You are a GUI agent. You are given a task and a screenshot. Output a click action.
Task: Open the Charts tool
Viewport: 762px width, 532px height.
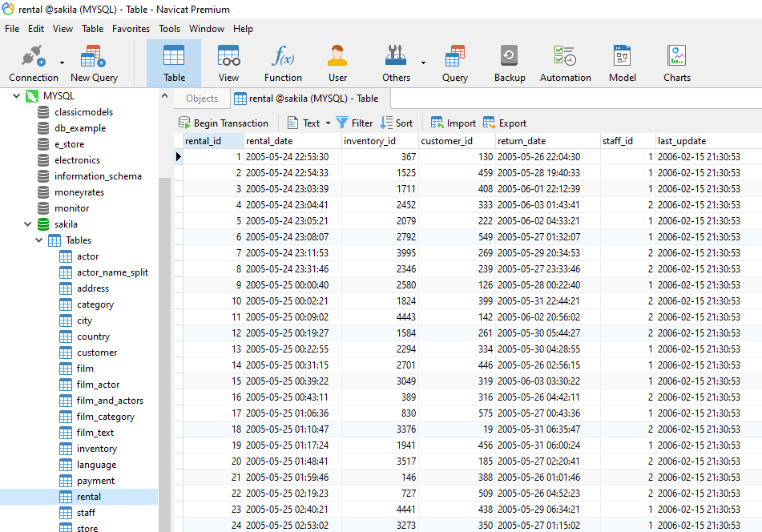point(676,62)
